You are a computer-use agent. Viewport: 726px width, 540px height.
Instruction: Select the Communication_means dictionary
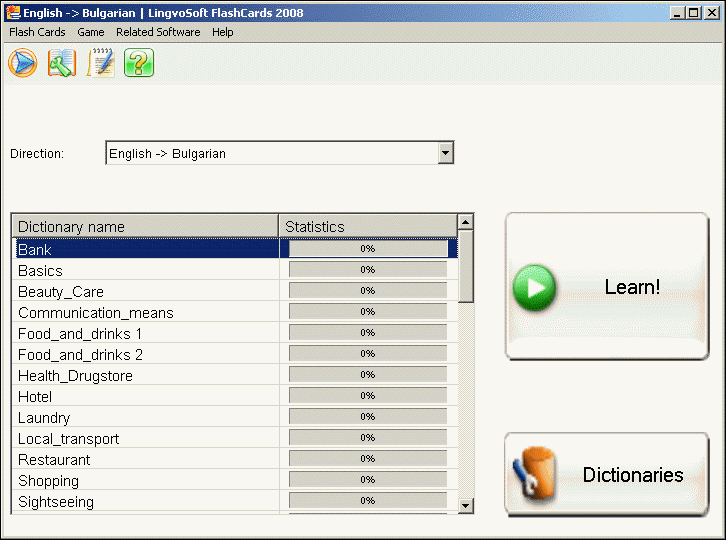(x=235, y=312)
